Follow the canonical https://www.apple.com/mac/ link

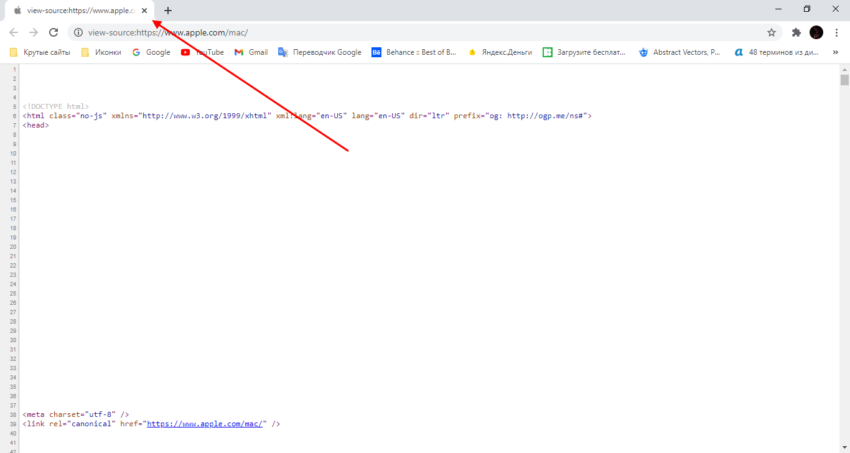click(x=206, y=424)
